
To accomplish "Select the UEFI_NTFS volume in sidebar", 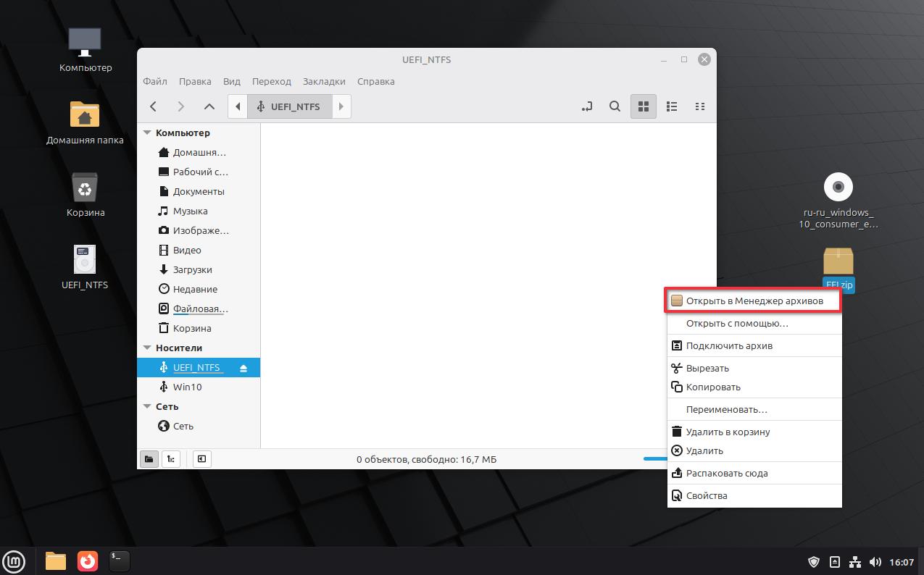I will coord(199,367).
